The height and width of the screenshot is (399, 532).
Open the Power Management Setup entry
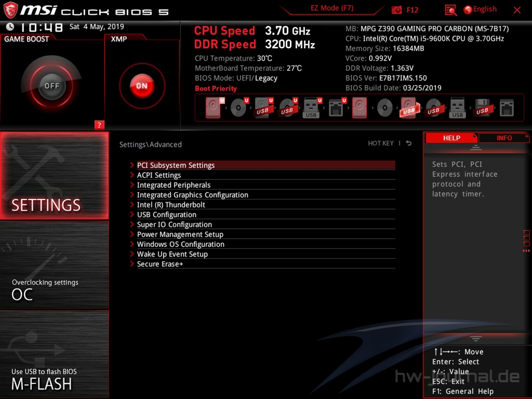click(x=266, y=234)
